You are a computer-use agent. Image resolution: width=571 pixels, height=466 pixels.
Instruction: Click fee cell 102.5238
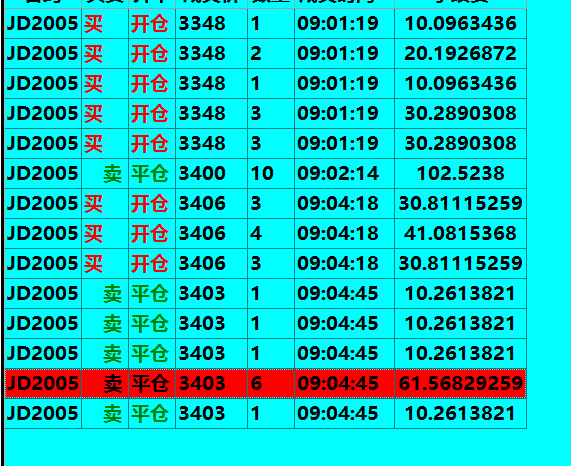point(460,173)
